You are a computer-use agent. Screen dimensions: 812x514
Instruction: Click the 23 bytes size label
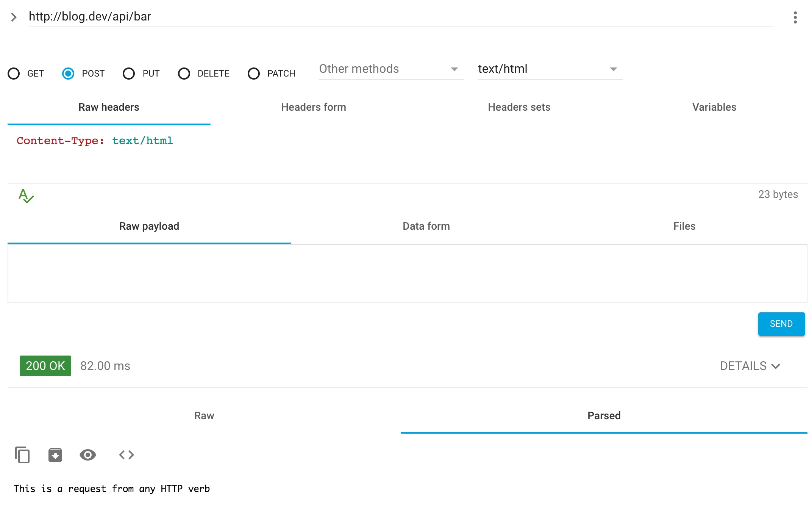coord(778,194)
